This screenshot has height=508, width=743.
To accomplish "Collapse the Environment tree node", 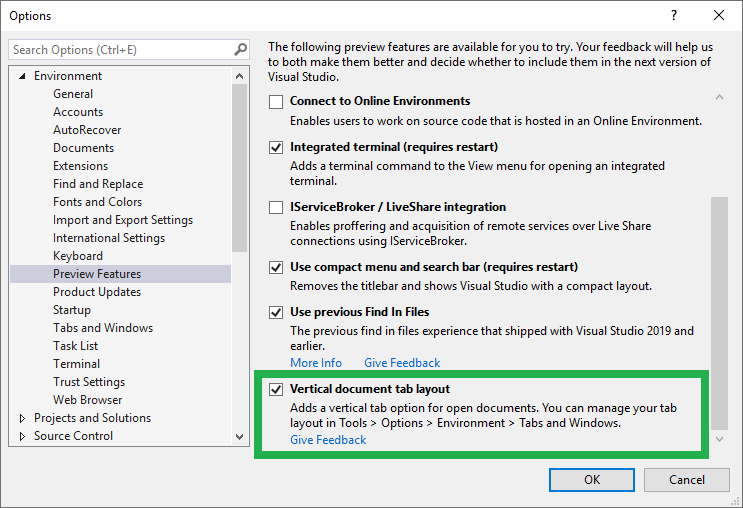I will point(23,77).
